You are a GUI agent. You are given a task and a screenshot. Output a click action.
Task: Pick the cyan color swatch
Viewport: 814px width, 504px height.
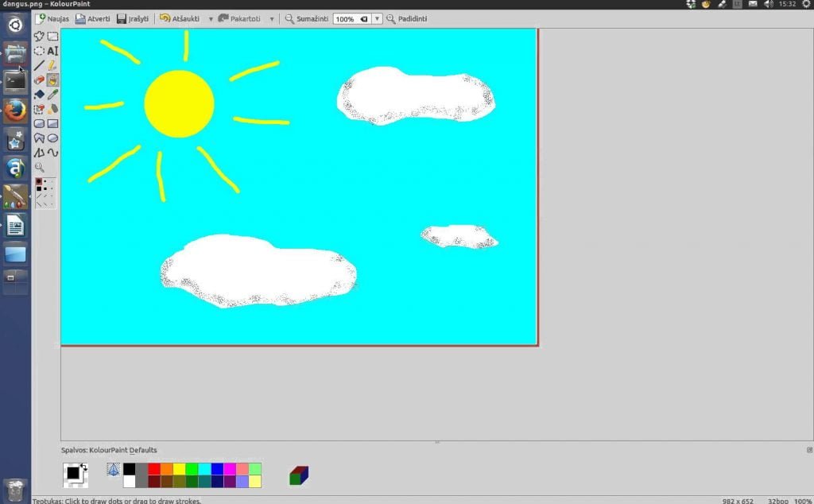click(204, 469)
